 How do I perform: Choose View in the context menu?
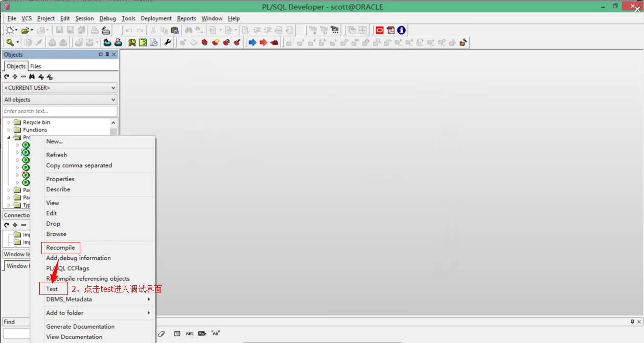(x=53, y=203)
